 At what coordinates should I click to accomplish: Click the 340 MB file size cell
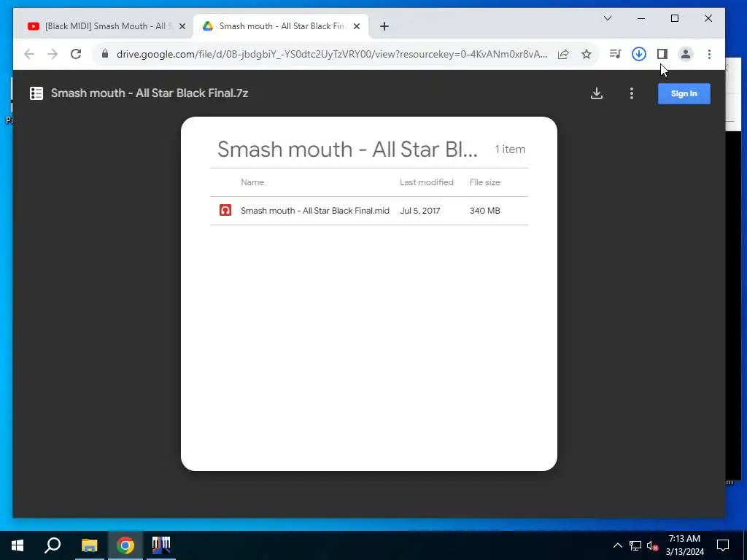pos(484,211)
